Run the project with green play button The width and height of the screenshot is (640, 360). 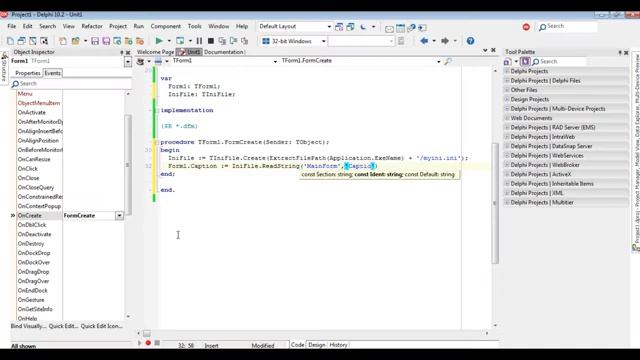[x=159, y=41]
